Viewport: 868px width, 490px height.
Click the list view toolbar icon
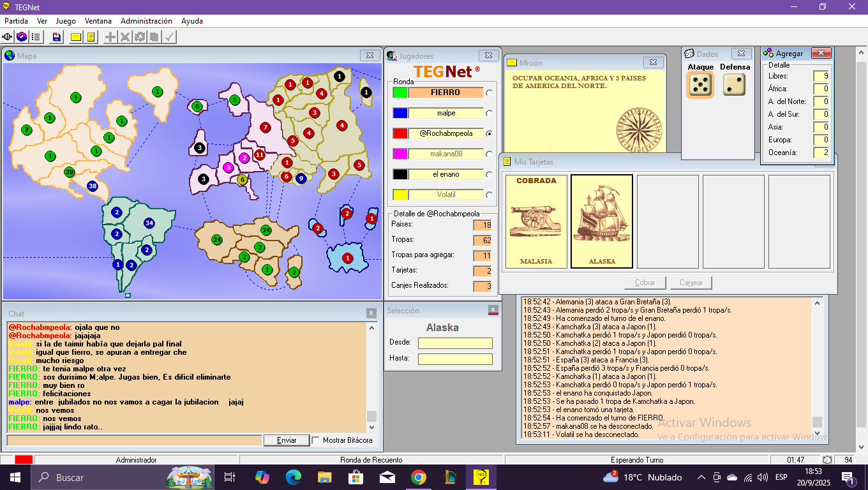pyautogui.click(x=36, y=37)
